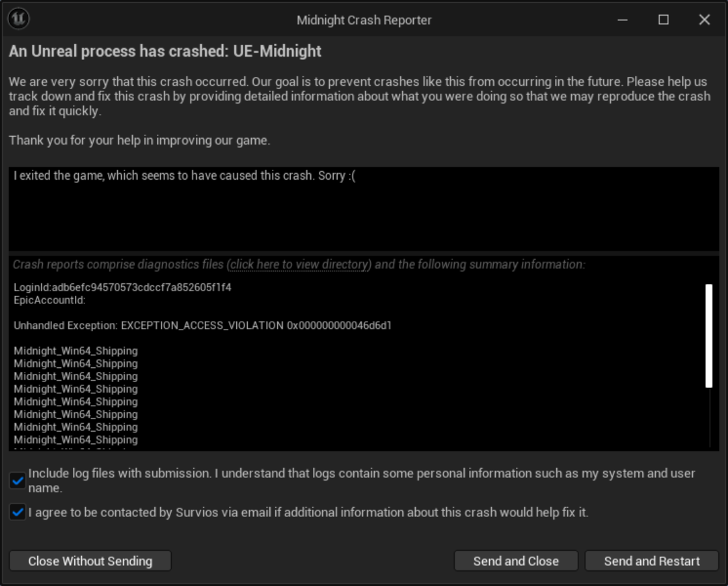Select the LoginId line in summary
Viewport: 728px width, 586px height.
[122, 287]
